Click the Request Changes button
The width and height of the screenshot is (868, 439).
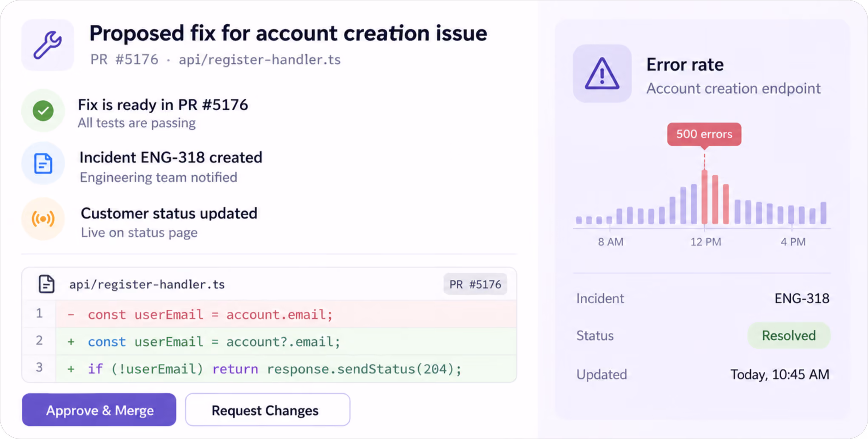point(268,410)
